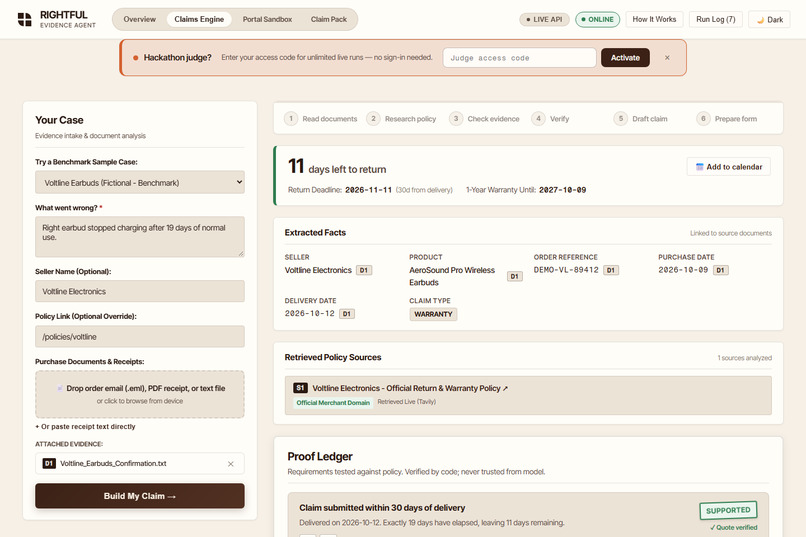806x537 pixels.
Task: Click the purchase date value 2026-10-09
Action: click(683, 270)
